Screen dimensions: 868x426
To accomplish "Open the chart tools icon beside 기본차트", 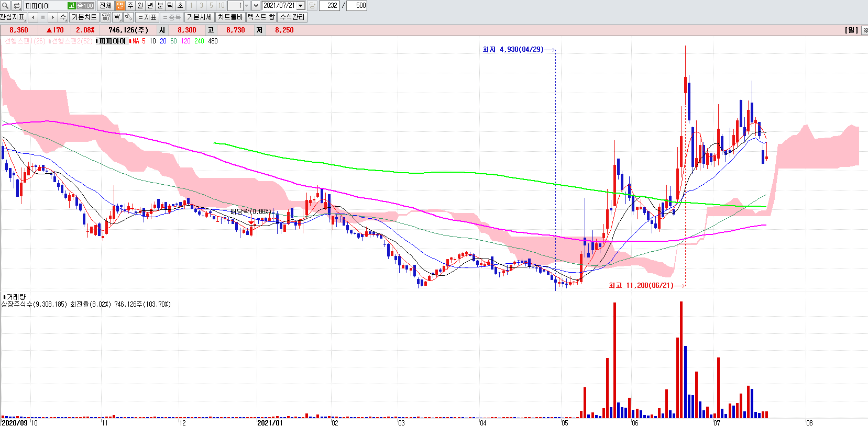I will click(x=105, y=17).
